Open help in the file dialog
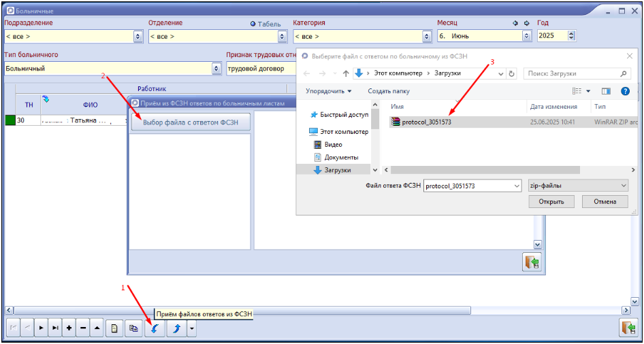The width and height of the screenshot is (644, 344). coord(625,91)
